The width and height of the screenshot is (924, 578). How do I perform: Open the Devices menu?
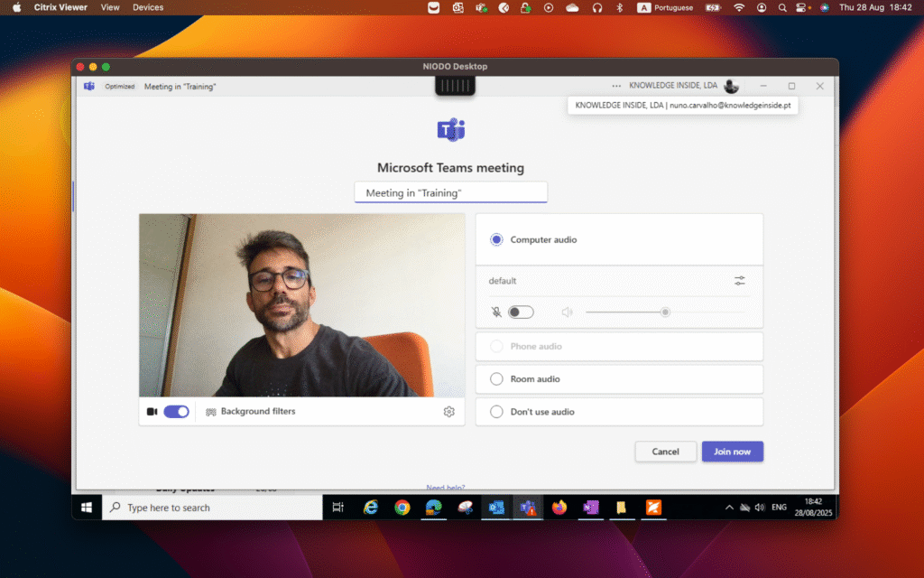(x=148, y=7)
